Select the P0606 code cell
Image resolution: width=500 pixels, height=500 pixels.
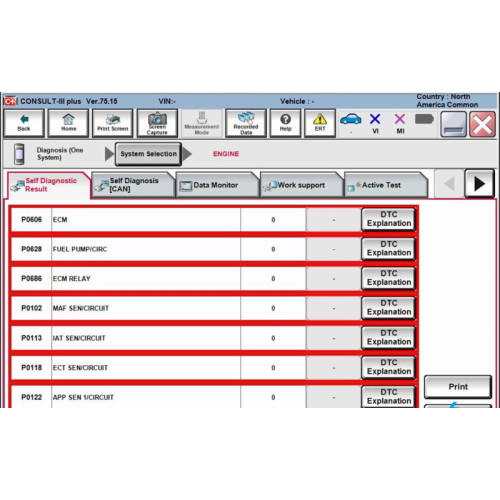(31, 220)
